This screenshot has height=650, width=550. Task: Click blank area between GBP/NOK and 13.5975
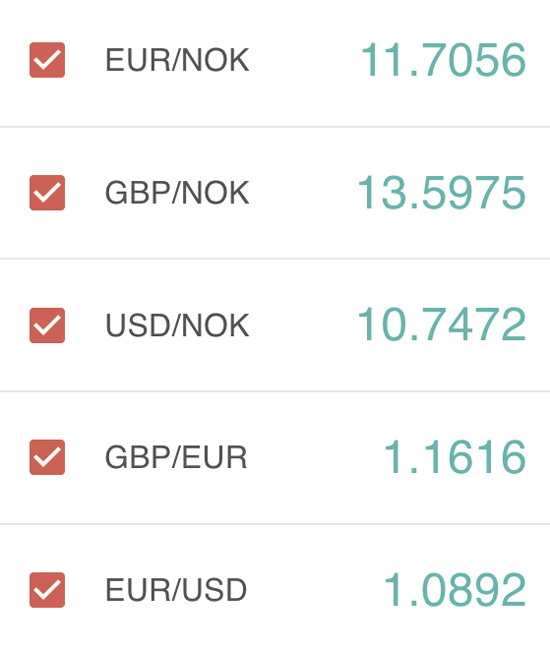[x=303, y=193]
